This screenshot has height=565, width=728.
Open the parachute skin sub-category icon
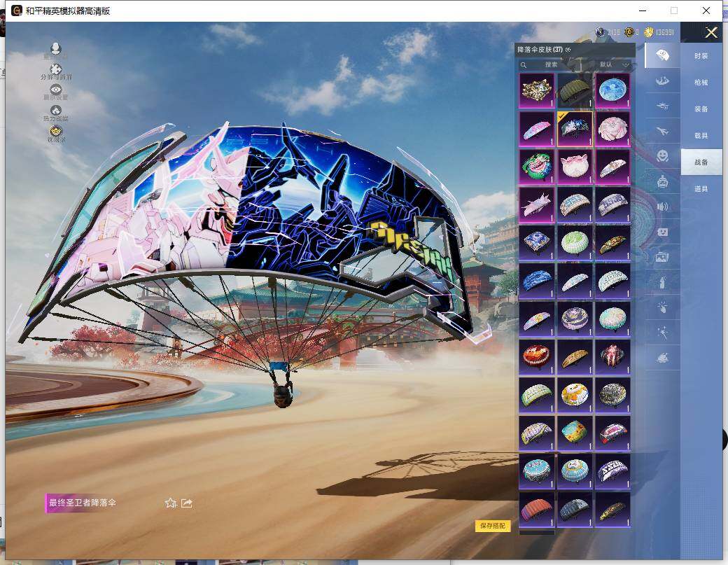(661, 55)
